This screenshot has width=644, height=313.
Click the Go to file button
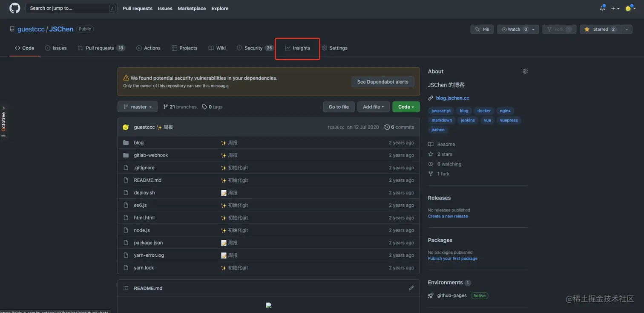pos(339,107)
